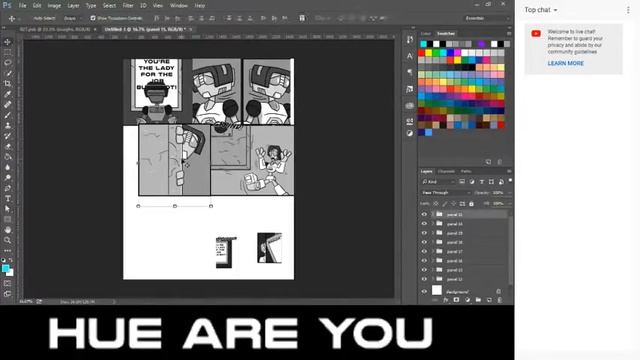Toggle visibility of second panel group
Viewport: 640px width, 360px height.
(x=424, y=224)
